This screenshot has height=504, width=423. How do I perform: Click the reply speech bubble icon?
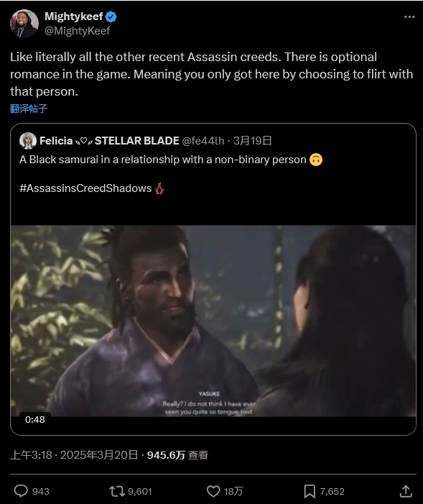click(22, 491)
